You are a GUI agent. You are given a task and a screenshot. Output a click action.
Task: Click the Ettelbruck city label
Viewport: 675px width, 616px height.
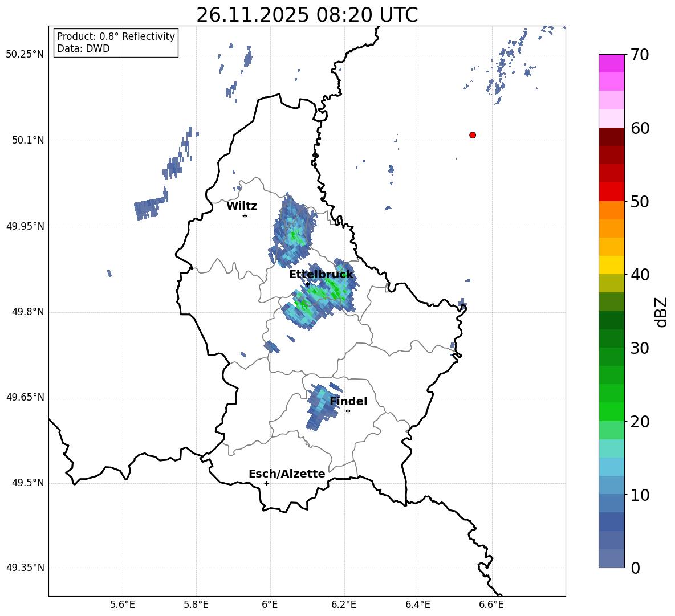click(321, 275)
